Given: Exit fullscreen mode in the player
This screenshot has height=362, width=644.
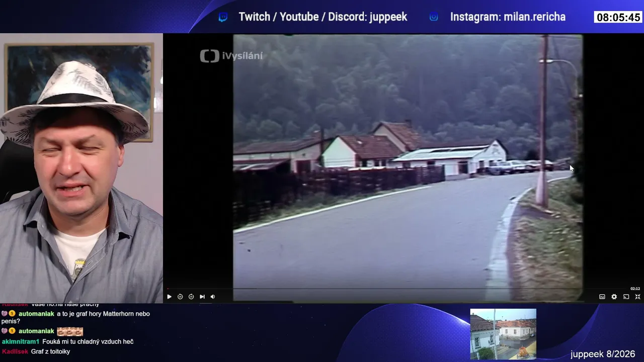Looking at the screenshot, I should [x=638, y=297].
